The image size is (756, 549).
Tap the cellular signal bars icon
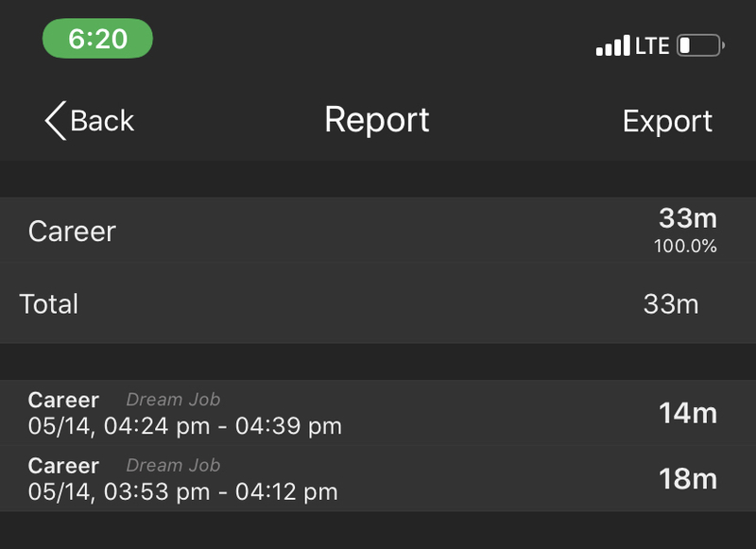[x=612, y=45]
